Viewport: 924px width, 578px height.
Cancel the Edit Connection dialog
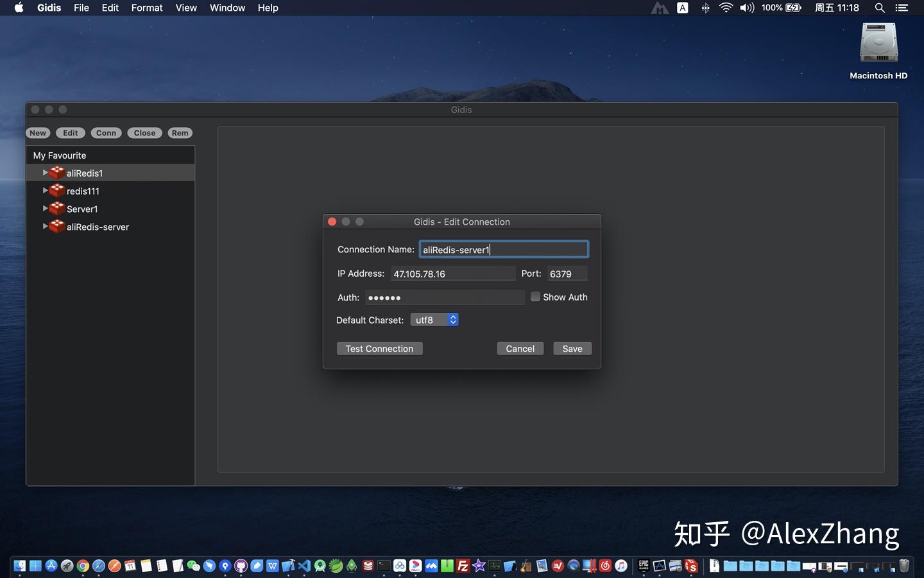[520, 349]
